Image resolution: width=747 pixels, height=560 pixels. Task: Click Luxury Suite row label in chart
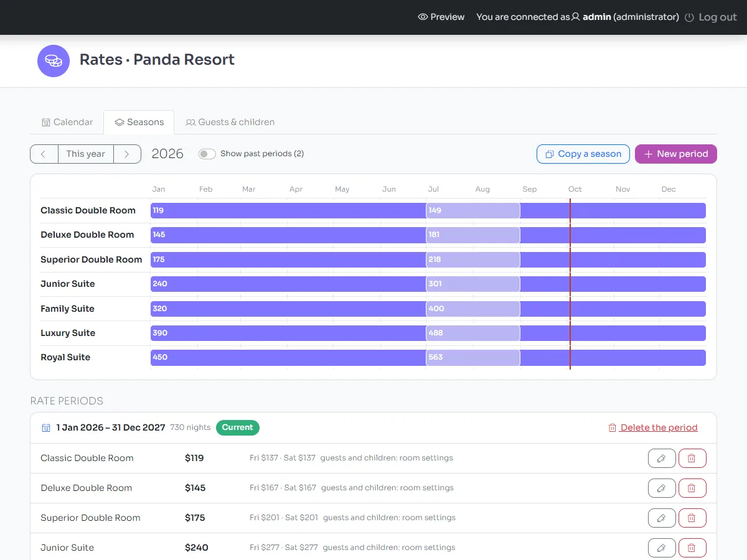click(x=68, y=333)
